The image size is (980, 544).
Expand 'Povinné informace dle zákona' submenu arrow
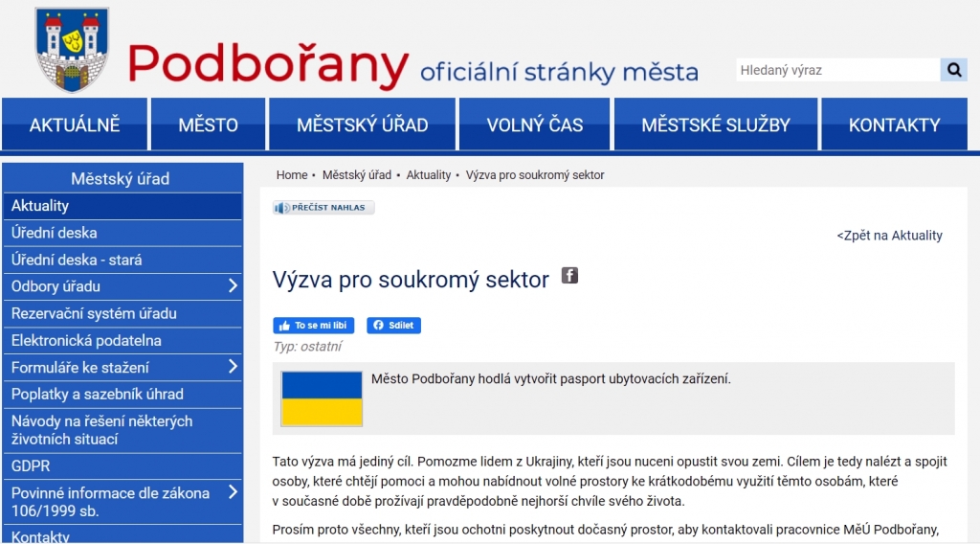pos(233,493)
